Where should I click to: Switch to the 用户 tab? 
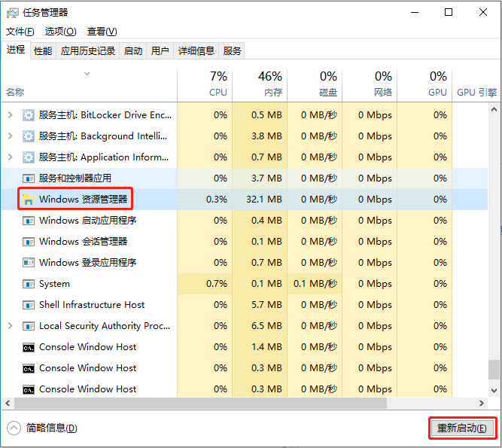tap(160, 51)
